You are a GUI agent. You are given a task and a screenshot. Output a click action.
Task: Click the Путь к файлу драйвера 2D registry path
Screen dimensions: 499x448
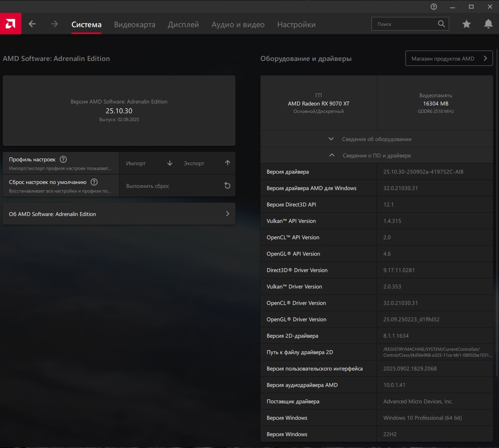pyautogui.click(x=437, y=352)
